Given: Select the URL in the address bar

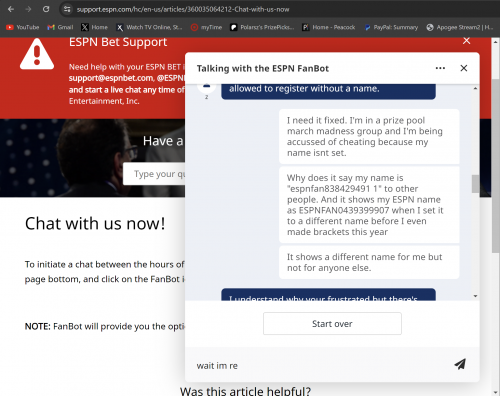Looking at the screenshot, I should tap(183, 9).
